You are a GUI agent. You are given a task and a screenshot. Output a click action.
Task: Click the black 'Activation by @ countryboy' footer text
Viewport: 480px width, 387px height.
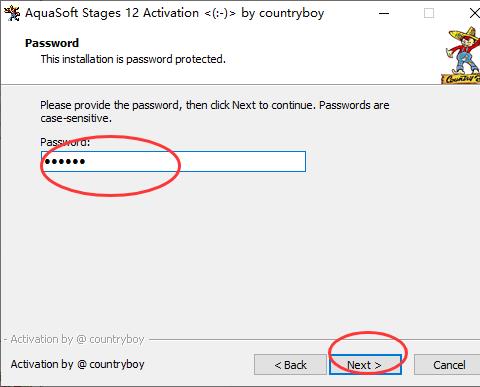coord(77,364)
